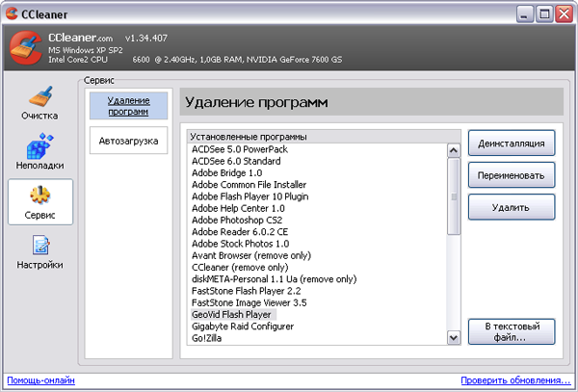Minimize the CCleaner window
Image resolution: width=578 pixels, height=392 pixels.
525,14
